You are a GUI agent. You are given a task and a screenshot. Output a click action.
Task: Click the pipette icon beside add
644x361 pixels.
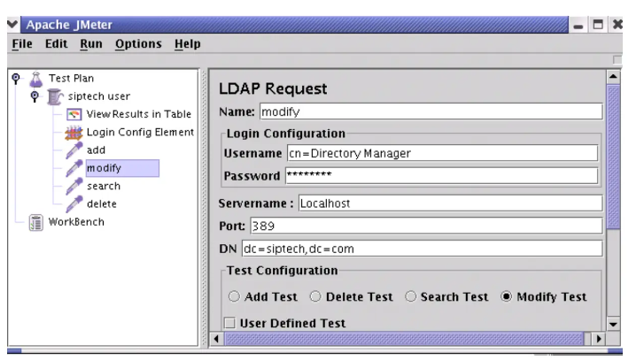click(74, 150)
